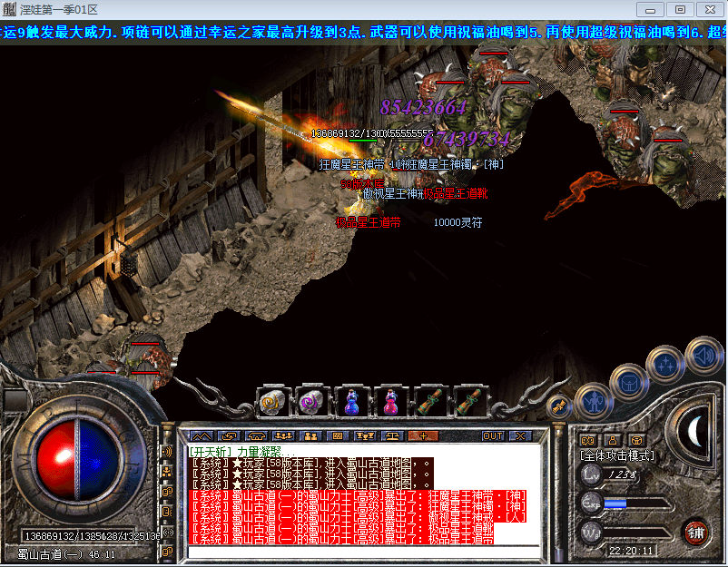Pick up the 狂魔星王神镯·[神] ground item
The image size is (728, 567).
pos(455,164)
